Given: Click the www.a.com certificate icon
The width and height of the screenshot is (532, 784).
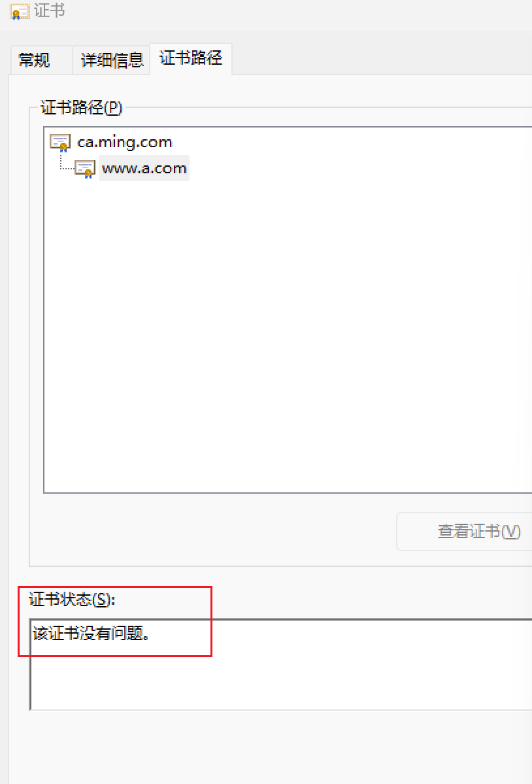Looking at the screenshot, I should (85, 169).
